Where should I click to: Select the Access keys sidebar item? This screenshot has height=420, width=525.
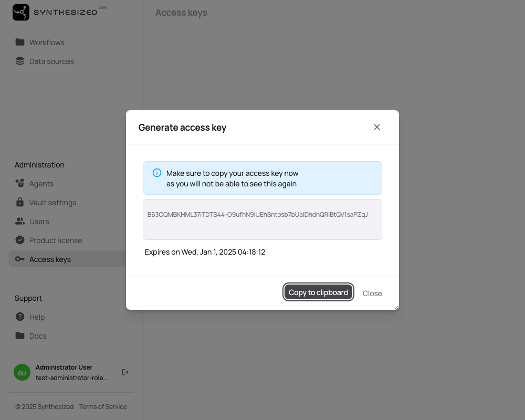(67, 259)
